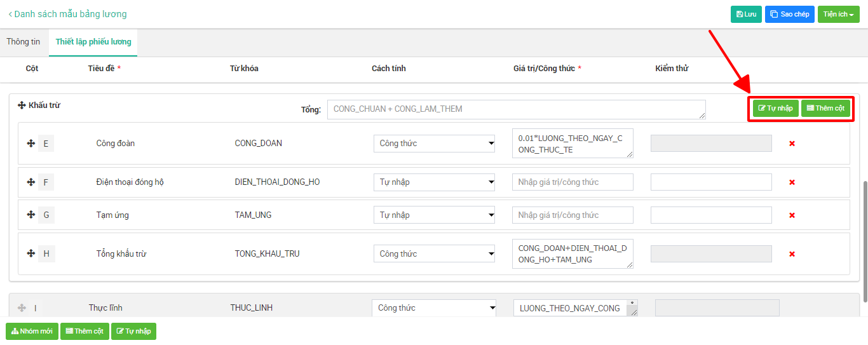Open Cách tính dropdown for Điện thoại đóng hộ
868x345 pixels.
pos(434,182)
